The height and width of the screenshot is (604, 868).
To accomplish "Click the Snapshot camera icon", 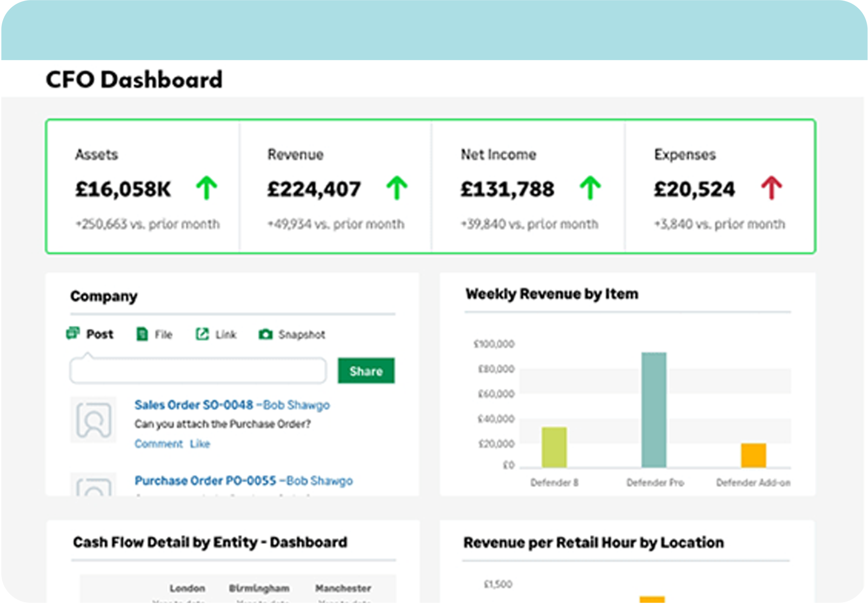I will tap(266, 334).
